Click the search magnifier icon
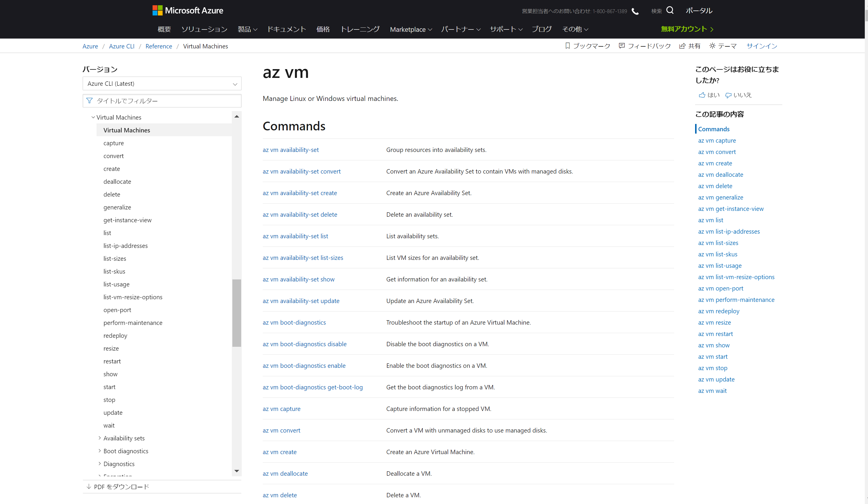868x504 pixels. [x=670, y=10]
